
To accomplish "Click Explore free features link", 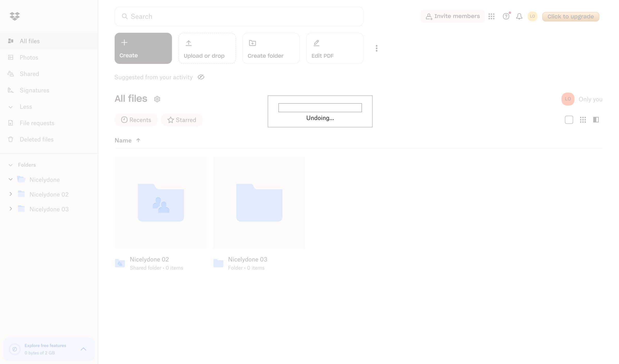I will (45, 345).
